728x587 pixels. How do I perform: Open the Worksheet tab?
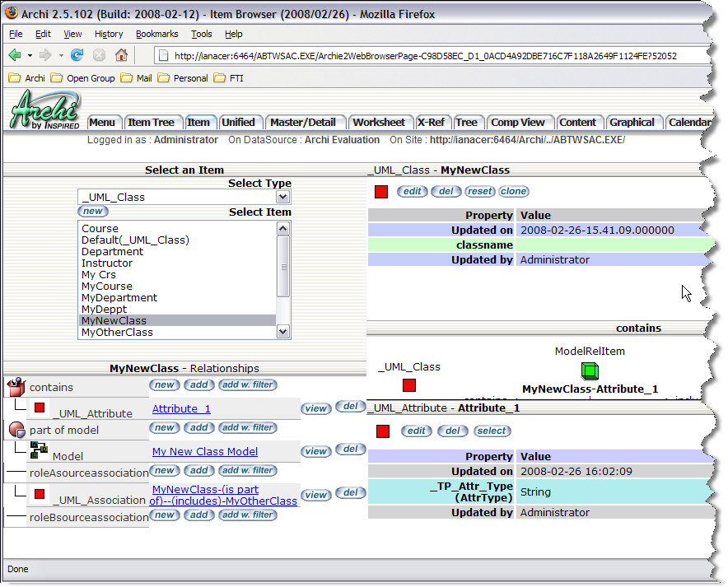[378, 122]
